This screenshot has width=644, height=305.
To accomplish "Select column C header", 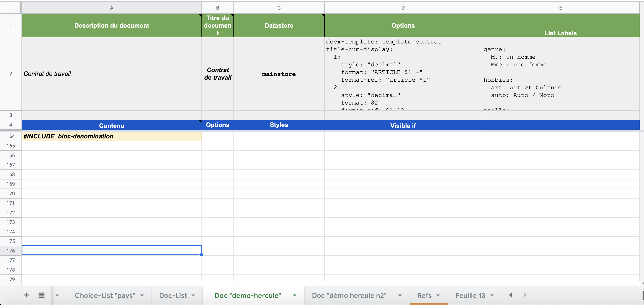I will coord(279,8).
